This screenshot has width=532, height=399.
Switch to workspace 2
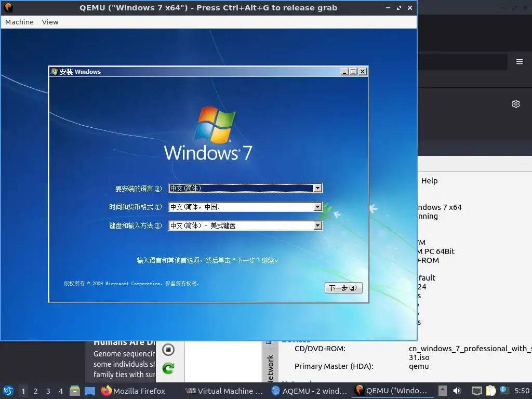pyautogui.click(x=36, y=391)
